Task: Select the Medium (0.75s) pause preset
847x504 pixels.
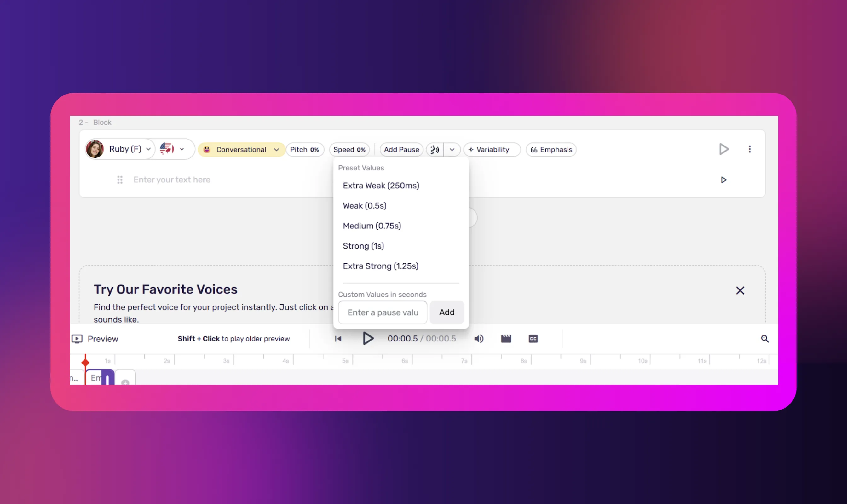Action: [x=372, y=226]
